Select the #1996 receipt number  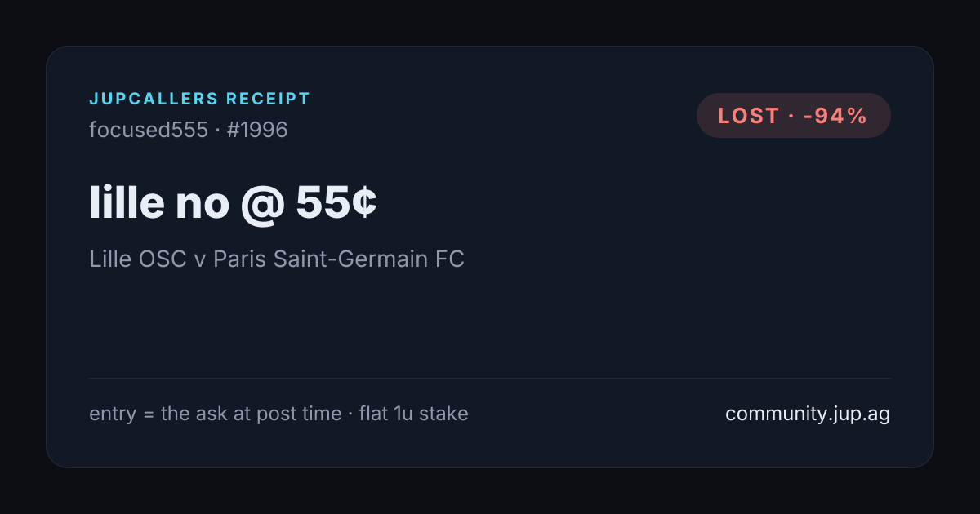point(257,130)
